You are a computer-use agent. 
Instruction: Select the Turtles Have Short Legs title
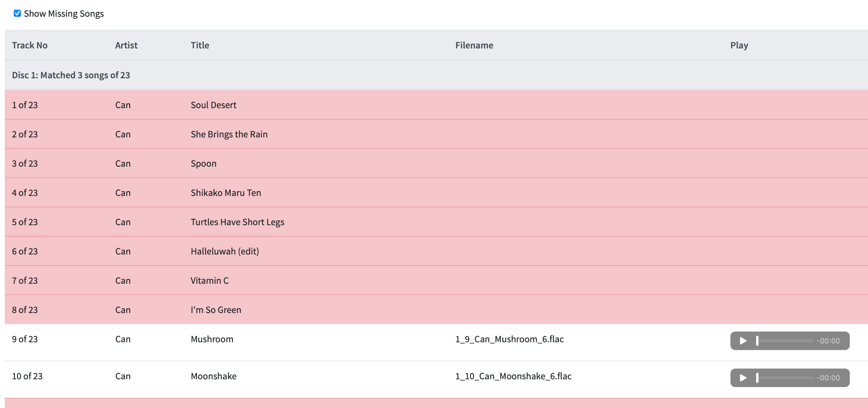point(237,222)
